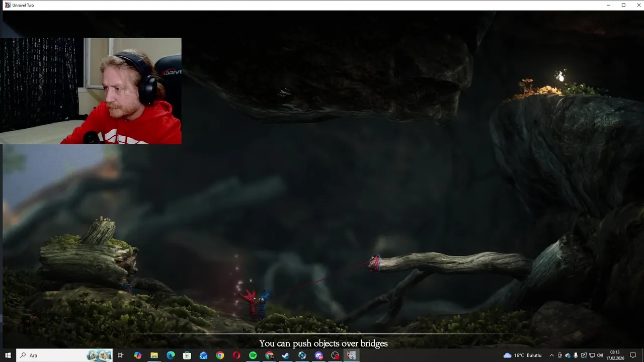Open the network status tray icon
Image resolution: width=644 pixels, height=362 pixels.
coord(592,355)
